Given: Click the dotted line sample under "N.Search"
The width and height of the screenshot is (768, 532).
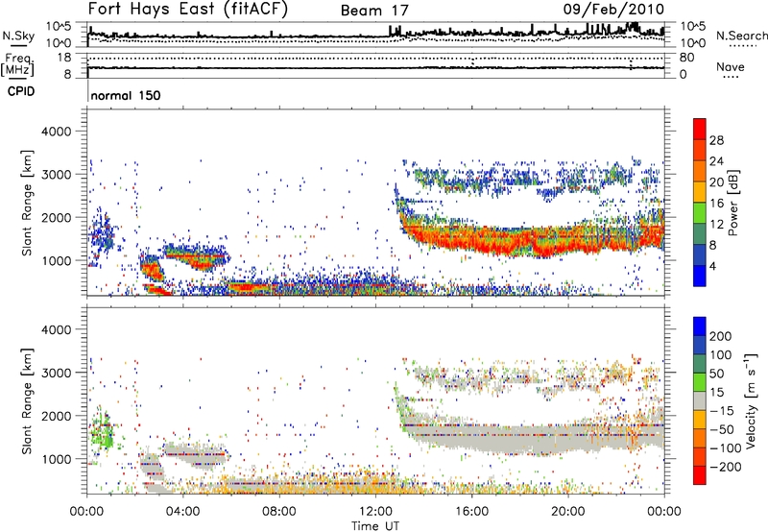Looking at the screenshot, I should (743, 45).
